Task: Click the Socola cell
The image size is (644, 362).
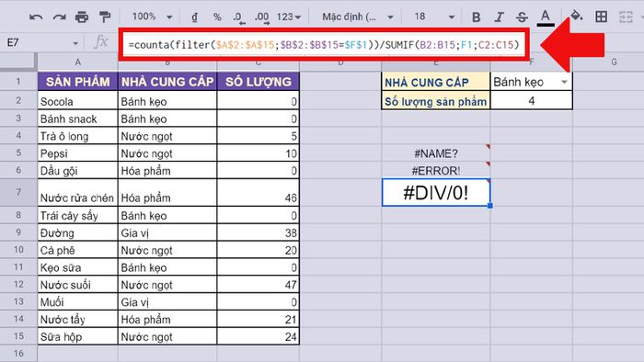Action: click(x=77, y=101)
